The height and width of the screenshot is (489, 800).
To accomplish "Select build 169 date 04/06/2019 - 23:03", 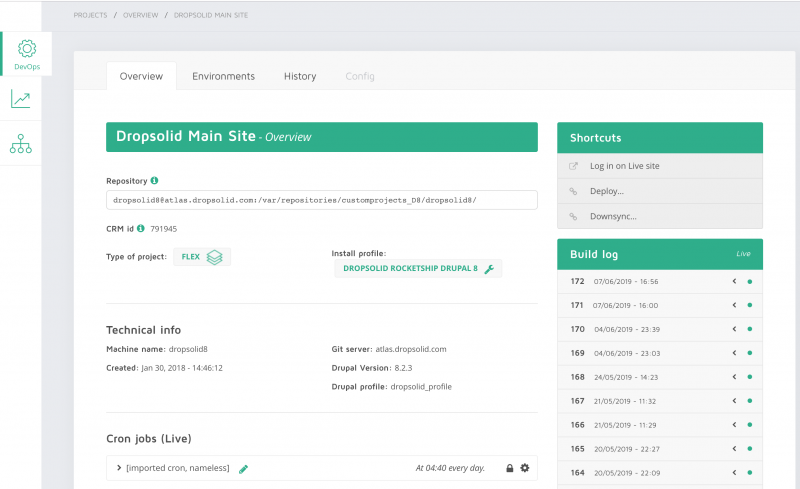I will 627,353.
